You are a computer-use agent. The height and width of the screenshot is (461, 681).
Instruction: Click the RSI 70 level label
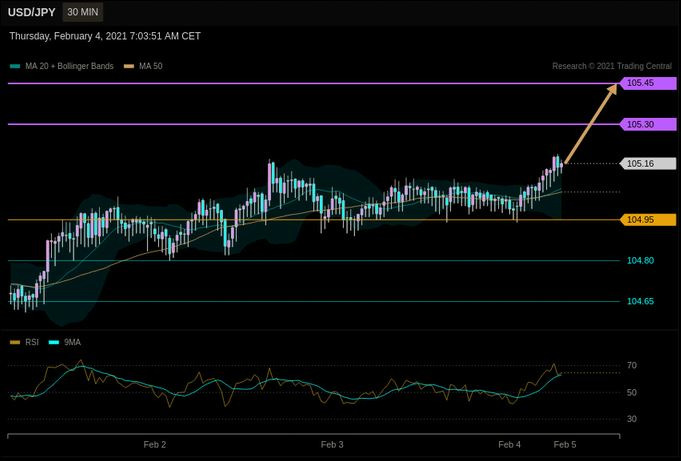pyautogui.click(x=632, y=365)
